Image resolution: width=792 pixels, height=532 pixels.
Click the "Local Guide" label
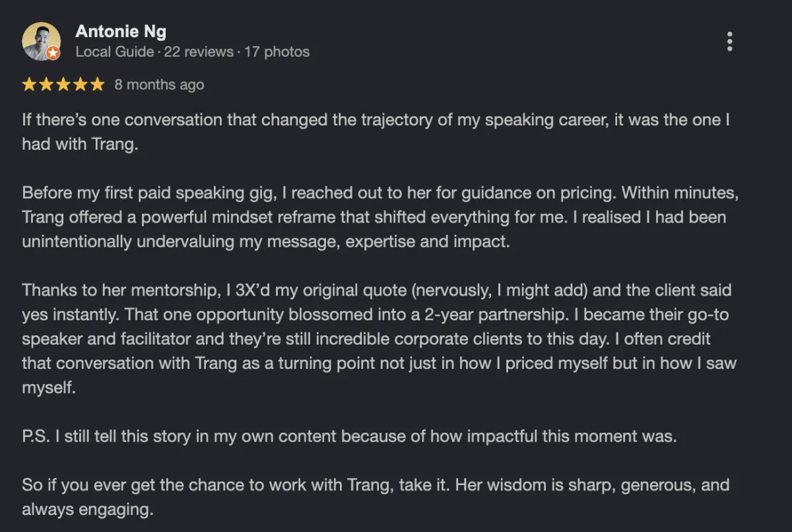[x=114, y=51]
